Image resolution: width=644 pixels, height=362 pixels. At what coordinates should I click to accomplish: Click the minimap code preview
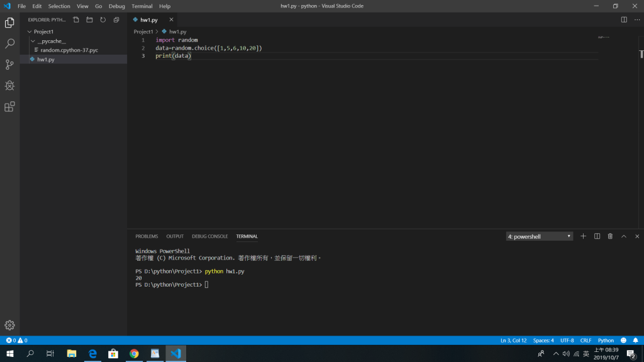(x=603, y=37)
